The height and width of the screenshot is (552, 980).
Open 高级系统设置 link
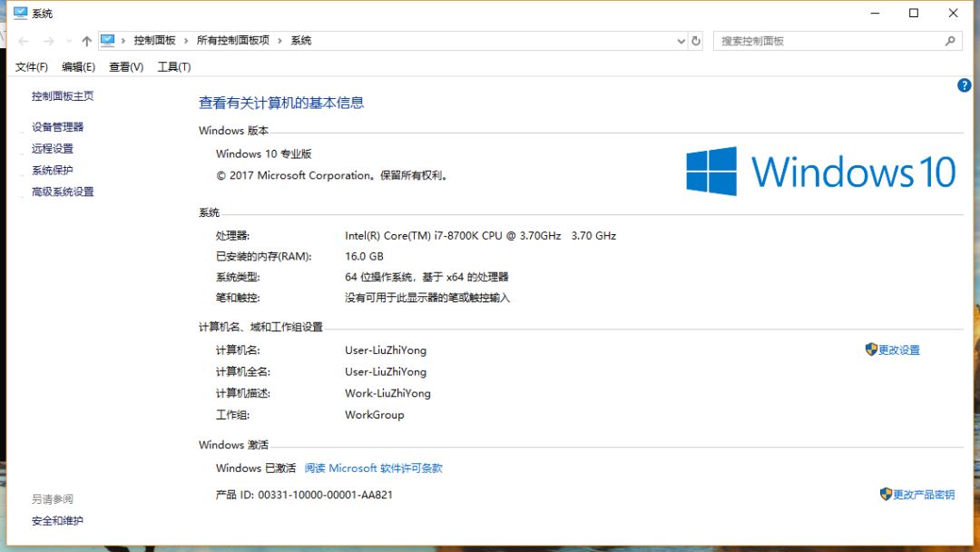tap(63, 192)
